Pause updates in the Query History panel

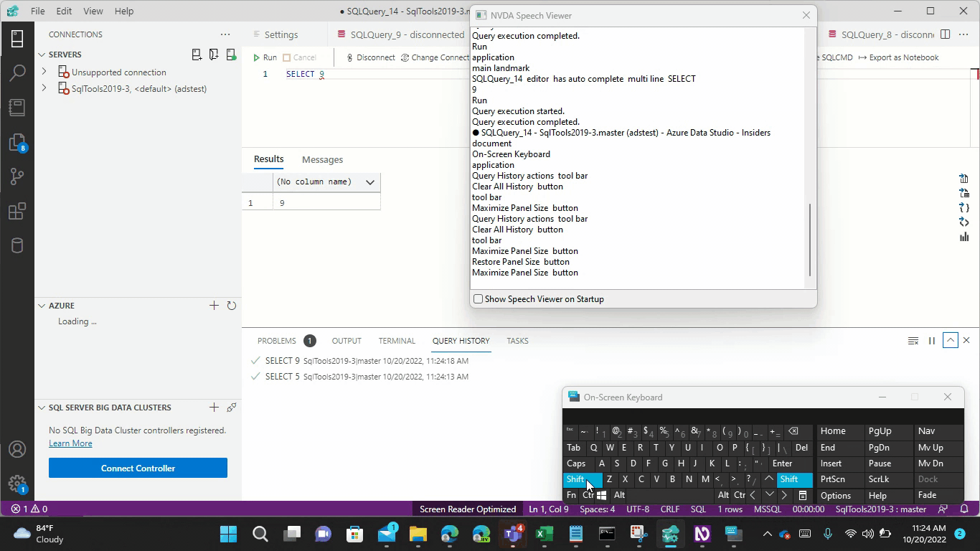click(x=931, y=340)
